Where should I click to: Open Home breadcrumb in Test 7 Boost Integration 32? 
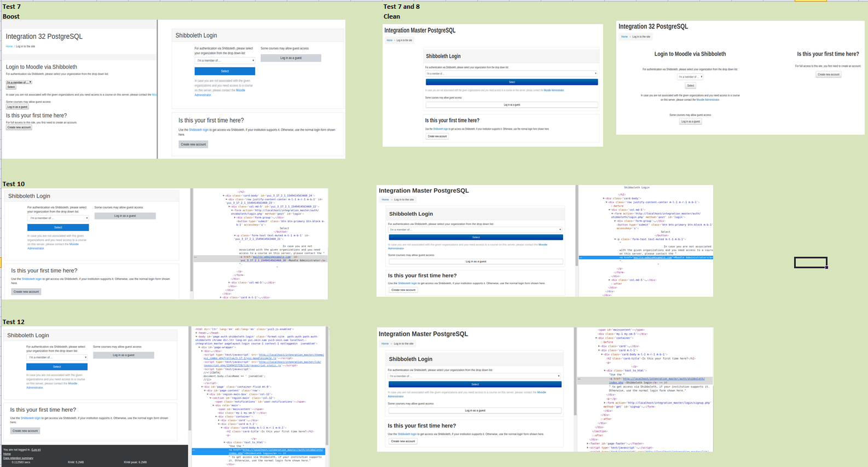(9, 47)
